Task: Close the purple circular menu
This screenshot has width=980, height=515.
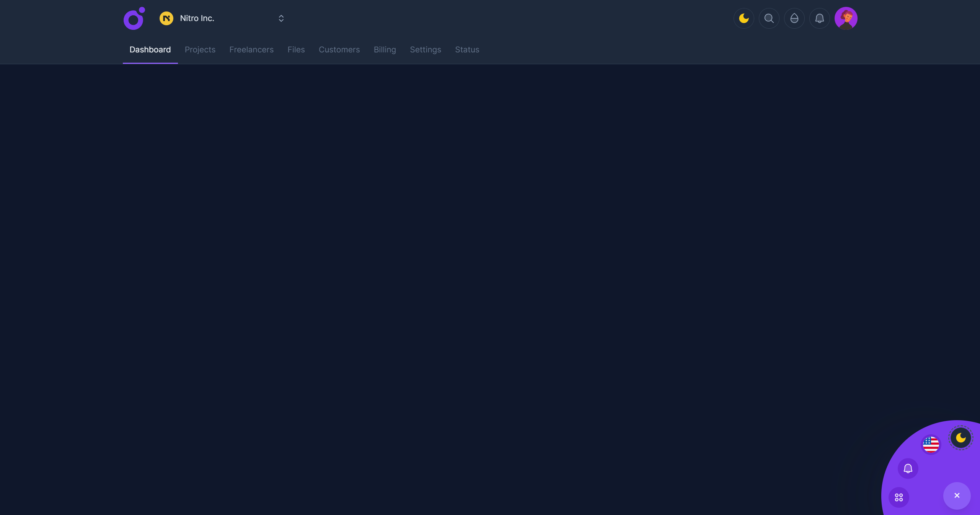Action: coord(957,496)
